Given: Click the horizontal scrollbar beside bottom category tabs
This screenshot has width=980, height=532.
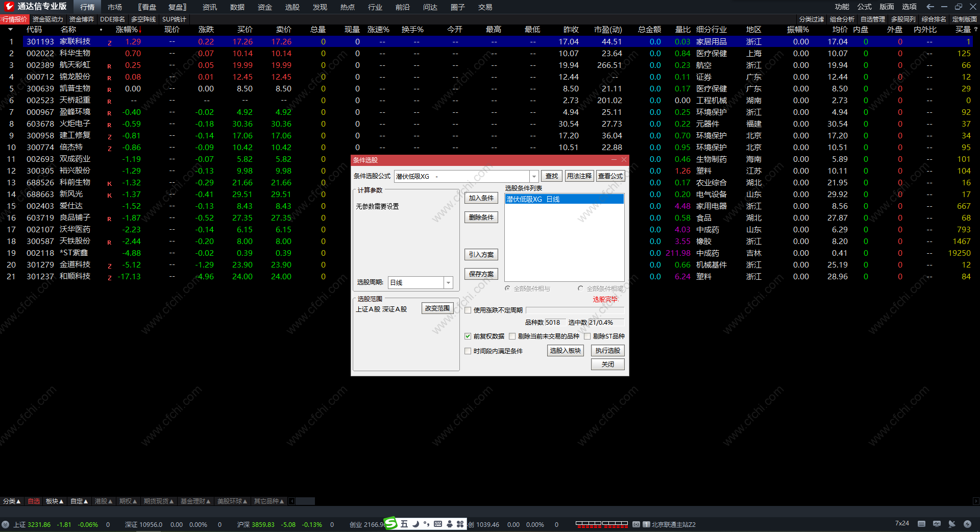Looking at the screenshot, I should pos(305,501).
